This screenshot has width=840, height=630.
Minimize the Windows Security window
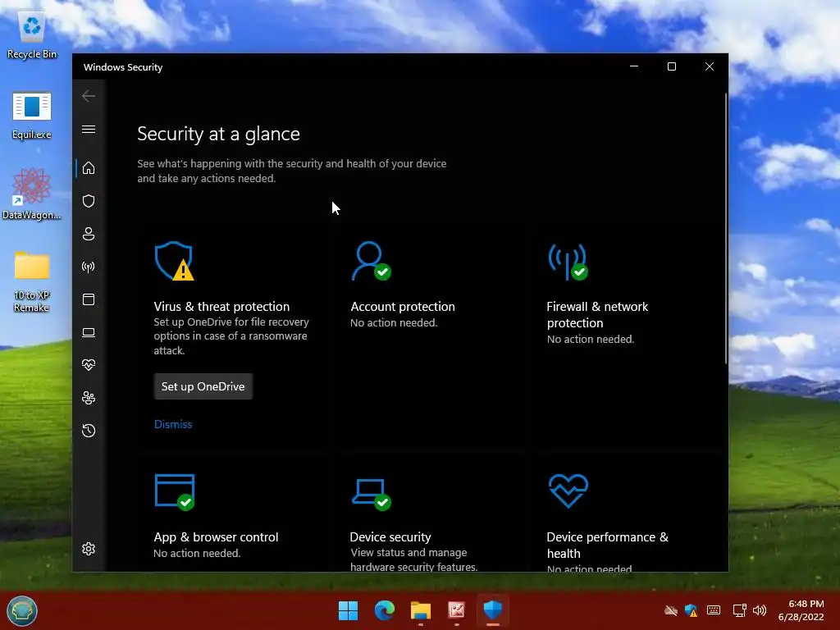634,66
